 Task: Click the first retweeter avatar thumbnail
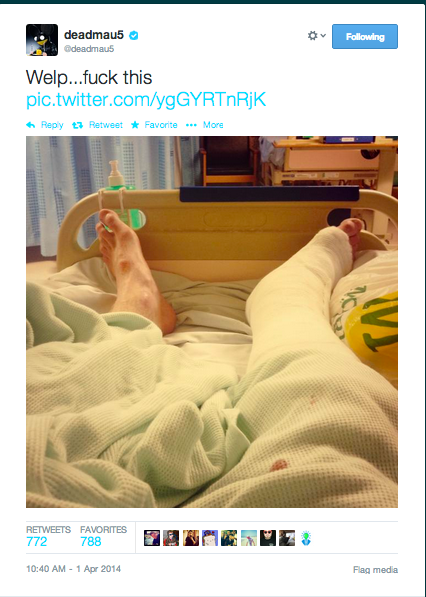click(x=152, y=538)
